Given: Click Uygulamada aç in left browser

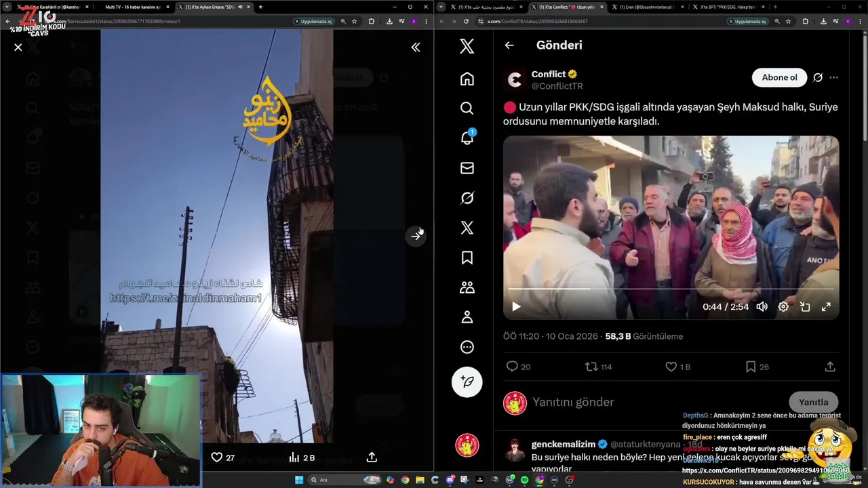Looking at the screenshot, I should (313, 21).
